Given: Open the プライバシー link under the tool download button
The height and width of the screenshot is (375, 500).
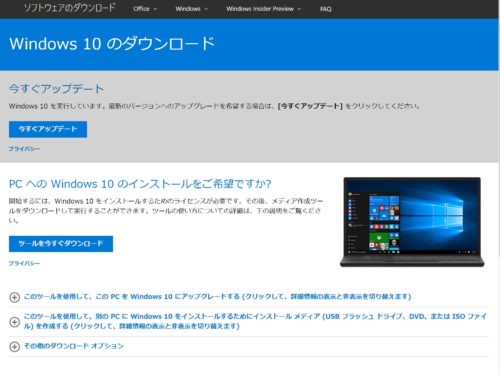Looking at the screenshot, I should (24, 263).
